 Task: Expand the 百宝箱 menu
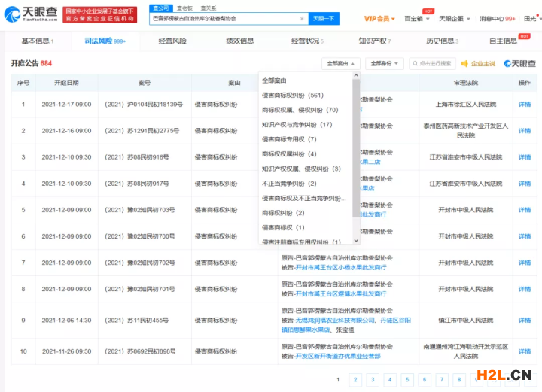pos(417,19)
